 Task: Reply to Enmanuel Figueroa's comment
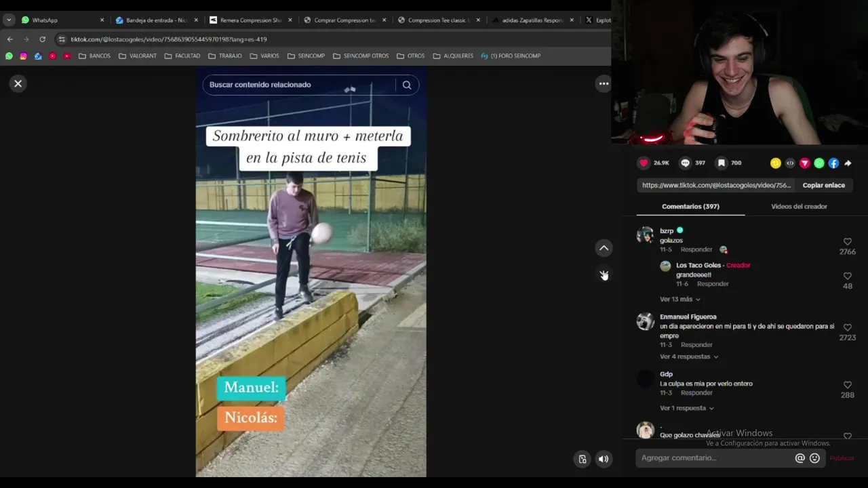[x=696, y=345]
